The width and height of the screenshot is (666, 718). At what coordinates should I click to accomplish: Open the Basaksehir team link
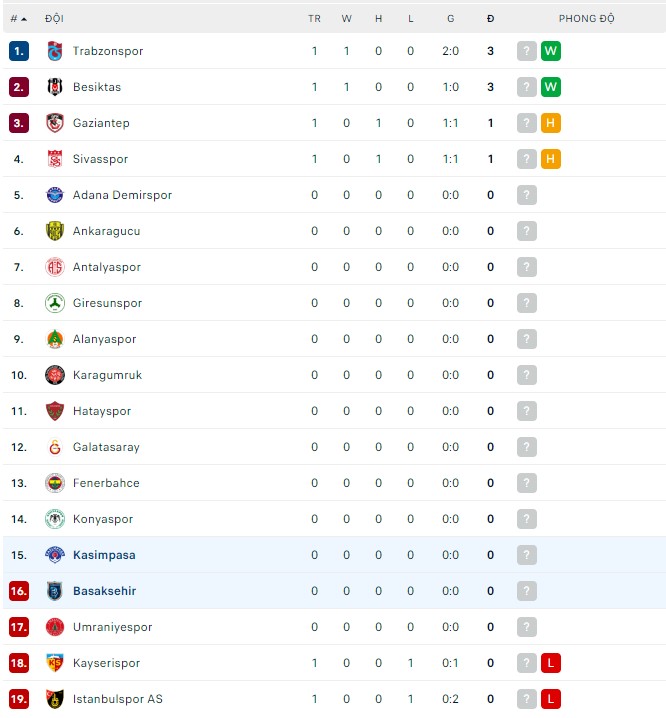pyautogui.click(x=104, y=591)
